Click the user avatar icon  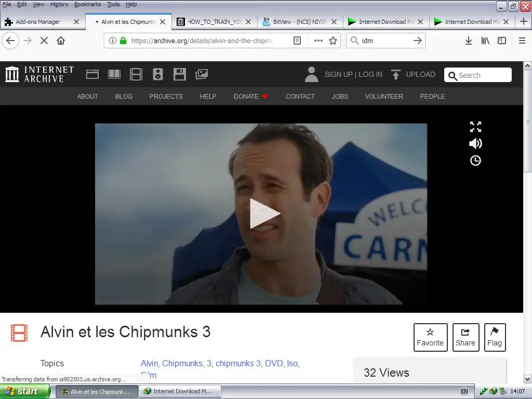click(312, 74)
